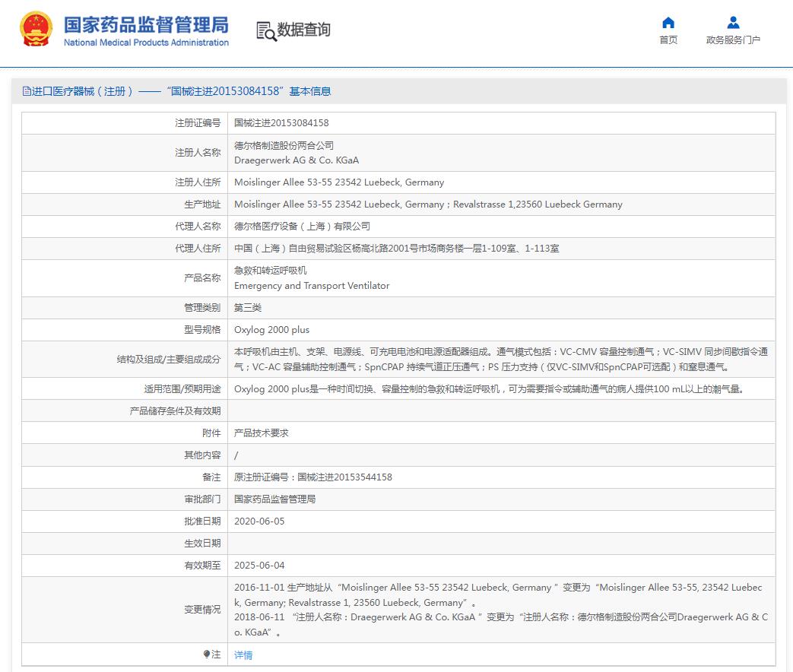Click the page scrollbar on the right edge

coord(789,304)
